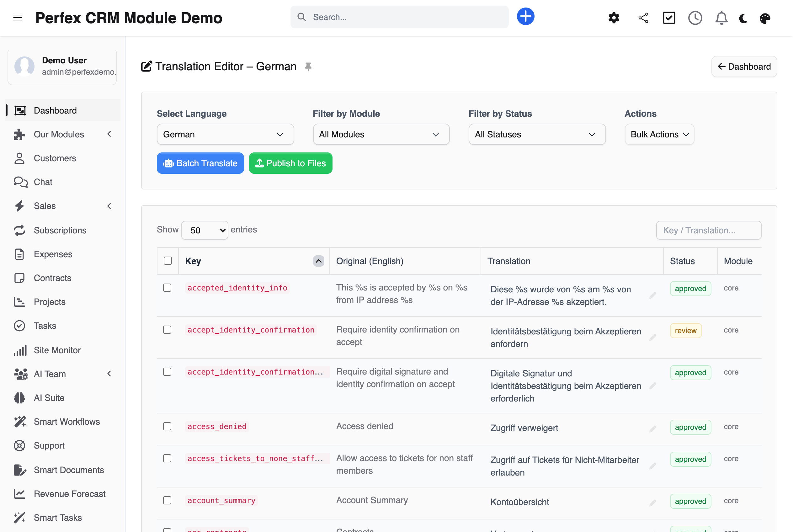Image resolution: width=793 pixels, height=532 pixels.
Task: Check the account_summary row checkbox
Action: pos(167,500)
